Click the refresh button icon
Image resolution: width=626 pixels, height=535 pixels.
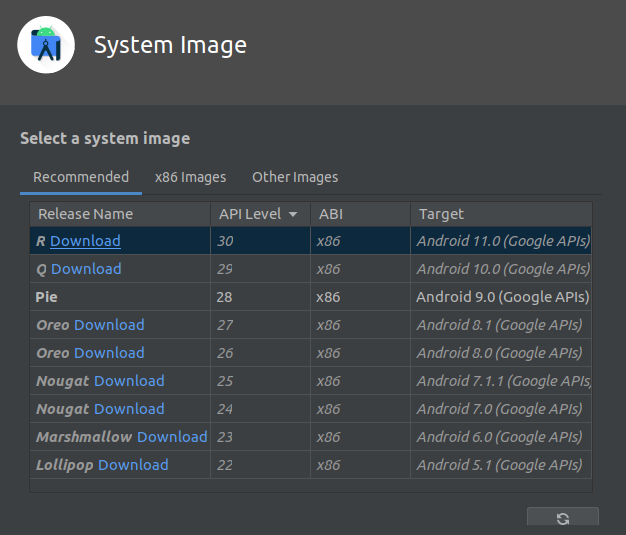click(563, 518)
